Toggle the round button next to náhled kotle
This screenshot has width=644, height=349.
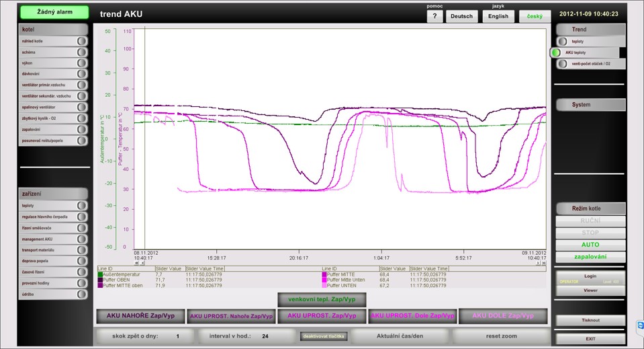tap(82, 41)
